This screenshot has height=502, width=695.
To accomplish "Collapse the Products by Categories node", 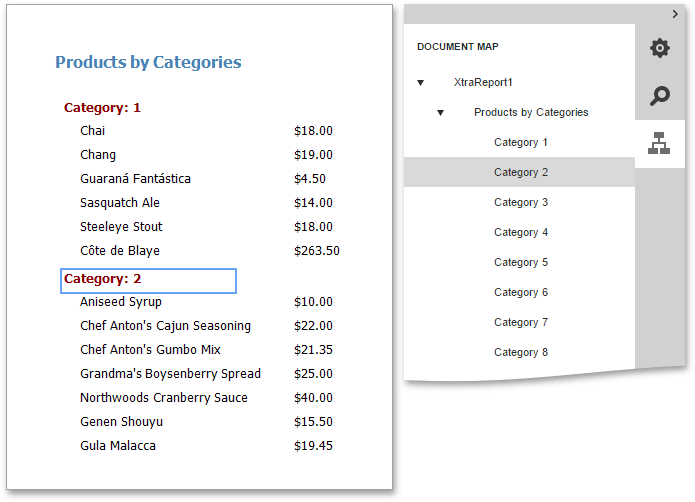I will point(441,113).
